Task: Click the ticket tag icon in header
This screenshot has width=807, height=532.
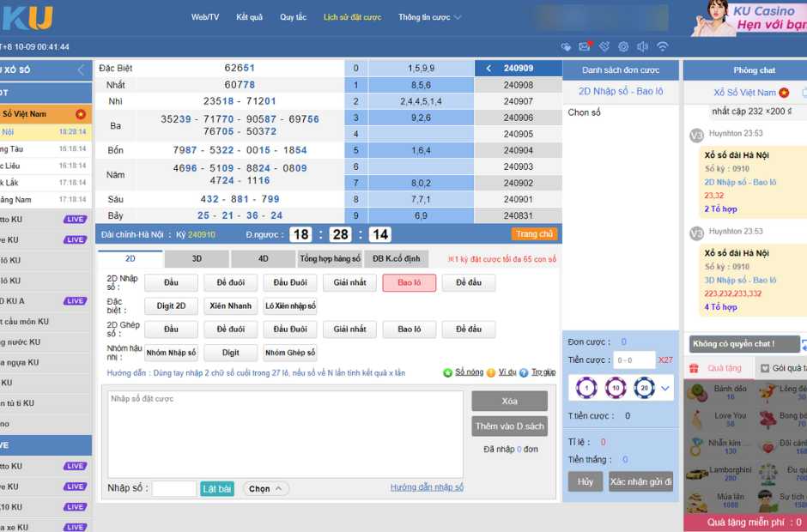Action: point(604,47)
